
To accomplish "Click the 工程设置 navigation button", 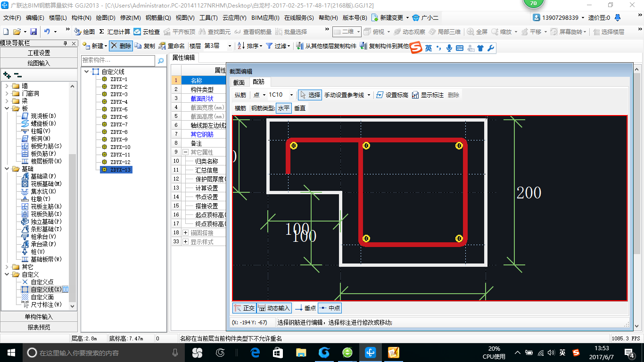I will [39, 53].
